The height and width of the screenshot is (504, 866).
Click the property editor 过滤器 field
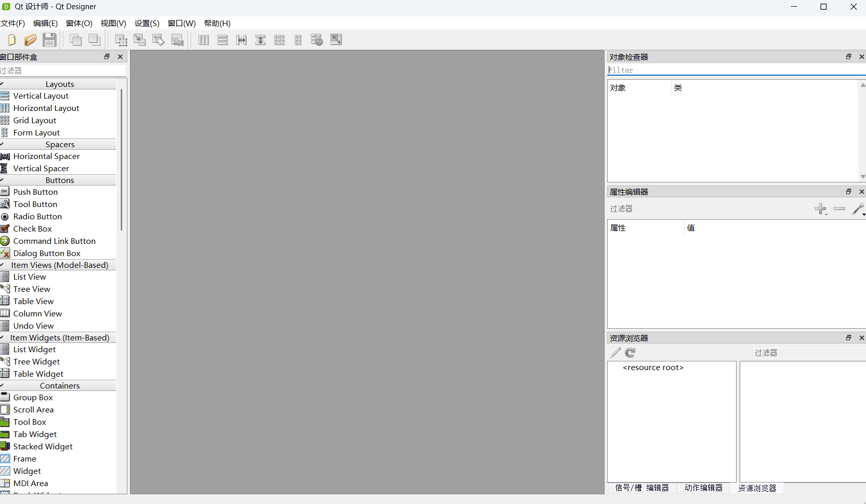click(709, 209)
